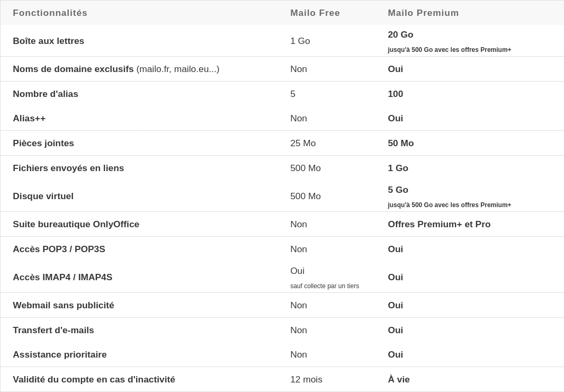The height and width of the screenshot is (392, 564).
Task: Select the Assistance prioritaire row label
Action: pyautogui.click(x=60, y=354)
